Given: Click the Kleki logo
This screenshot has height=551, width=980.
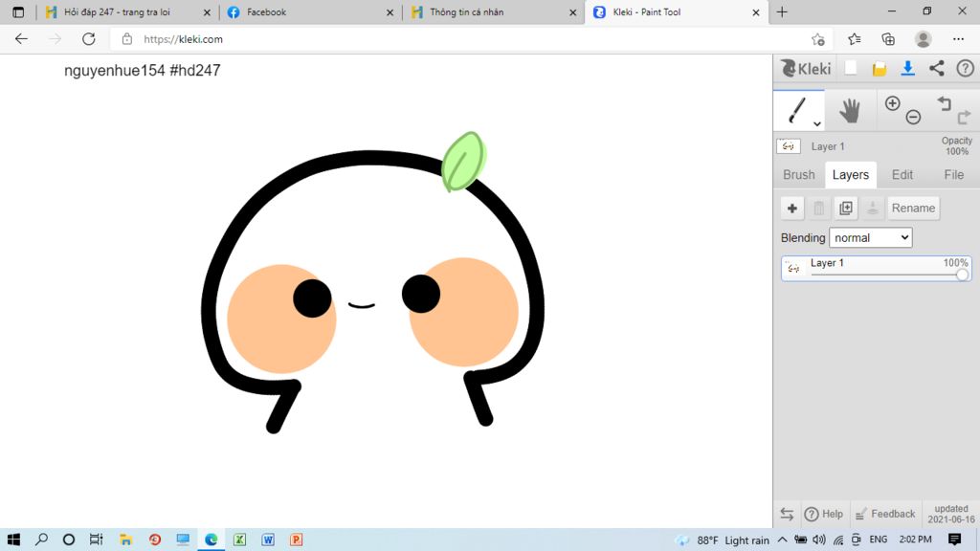Looking at the screenshot, I should tap(806, 68).
